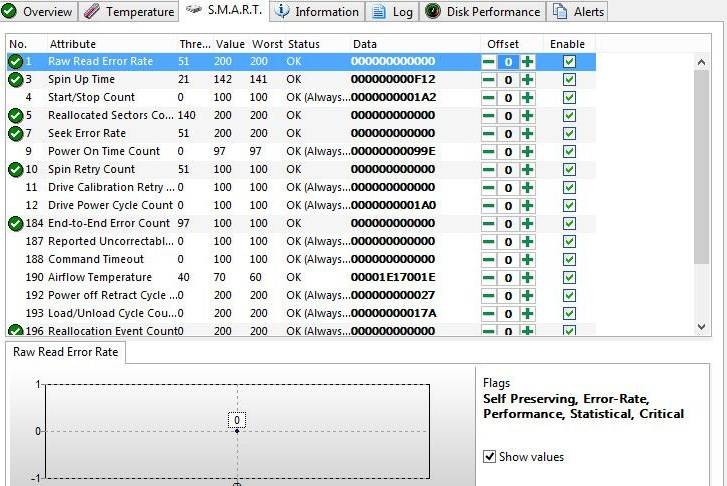The width and height of the screenshot is (727, 486).
Task: Click green plus offset button for Seek Error Rate
Action: (527, 134)
